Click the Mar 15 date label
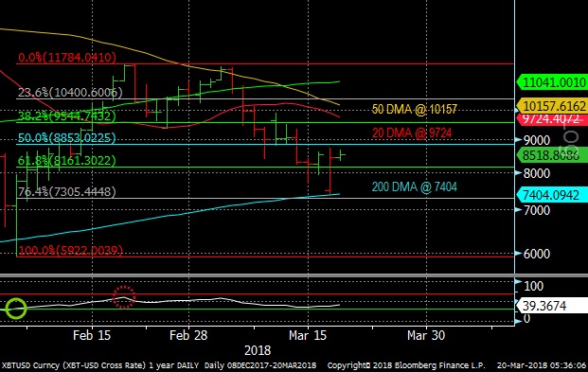The height and width of the screenshot is (372, 588). pyautogui.click(x=308, y=335)
